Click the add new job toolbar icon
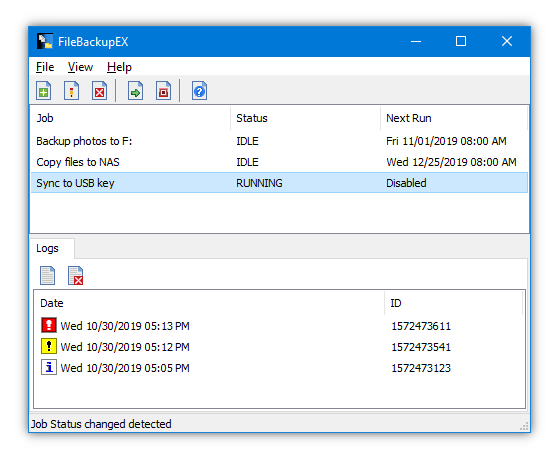 44,91
